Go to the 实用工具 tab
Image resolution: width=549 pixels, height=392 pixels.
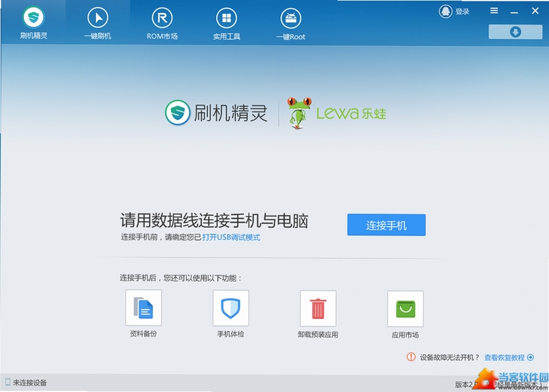226,23
